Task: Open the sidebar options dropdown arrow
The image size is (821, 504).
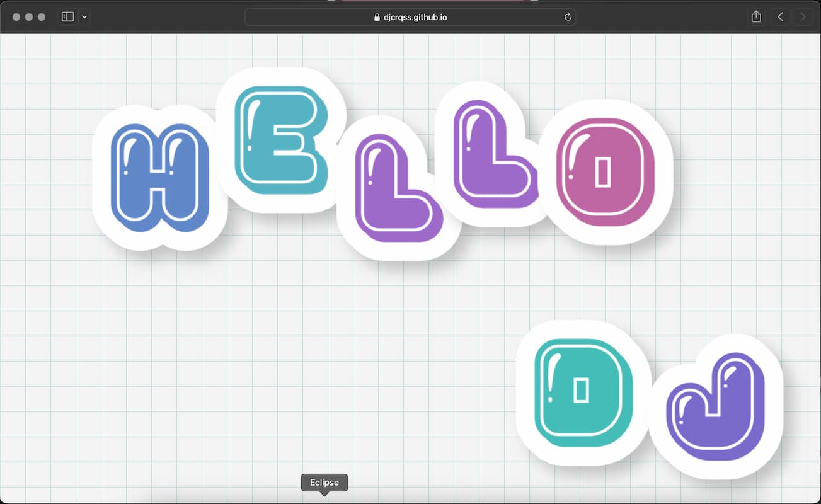Action: click(x=84, y=17)
